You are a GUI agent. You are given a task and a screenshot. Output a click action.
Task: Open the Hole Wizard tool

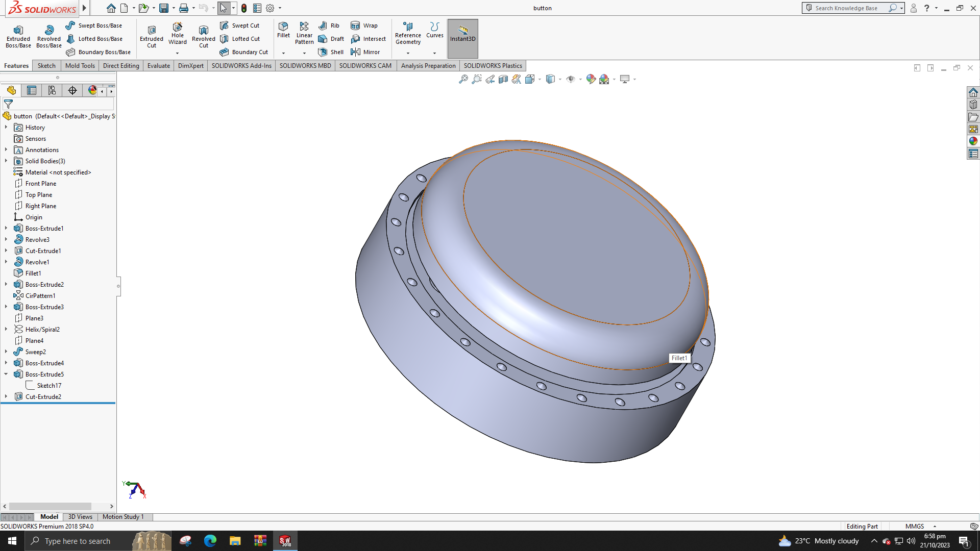[x=178, y=34]
